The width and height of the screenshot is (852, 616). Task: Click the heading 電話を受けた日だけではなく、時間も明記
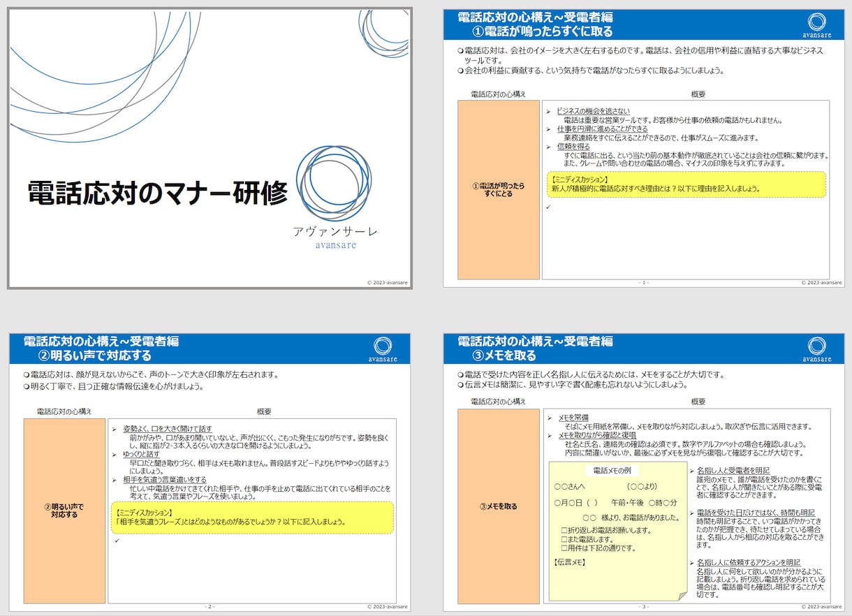[756, 513]
